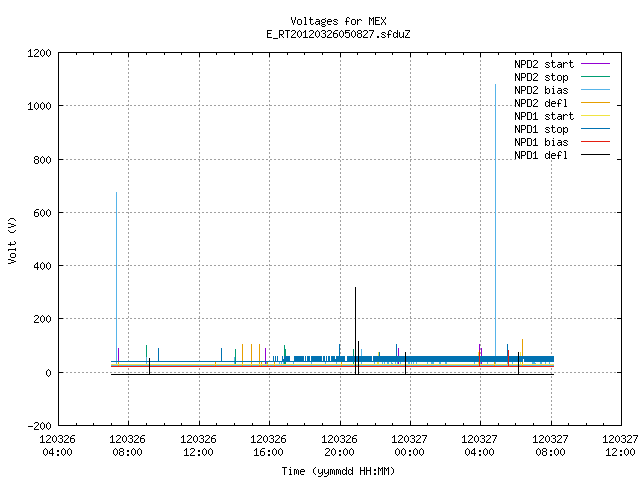
Task: Click the 'NPD1 stop' legend label
Action: point(541,129)
